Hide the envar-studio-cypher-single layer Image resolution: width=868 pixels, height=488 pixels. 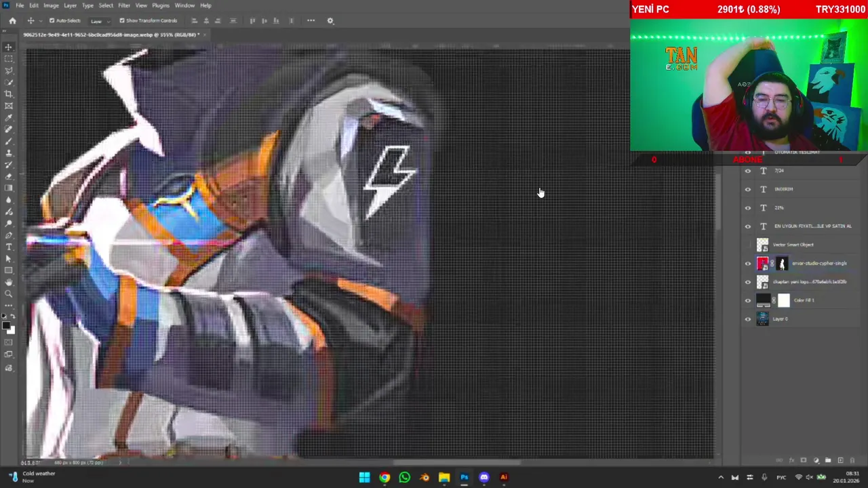[x=748, y=264]
